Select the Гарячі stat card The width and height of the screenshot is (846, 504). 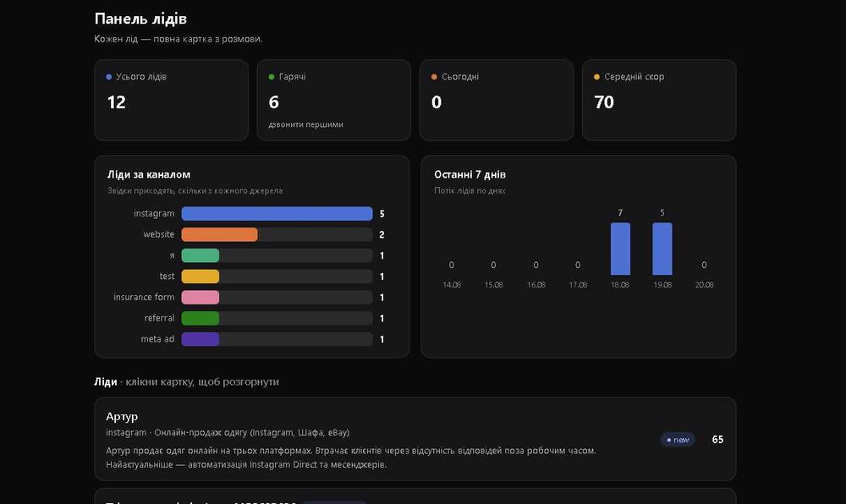click(334, 101)
